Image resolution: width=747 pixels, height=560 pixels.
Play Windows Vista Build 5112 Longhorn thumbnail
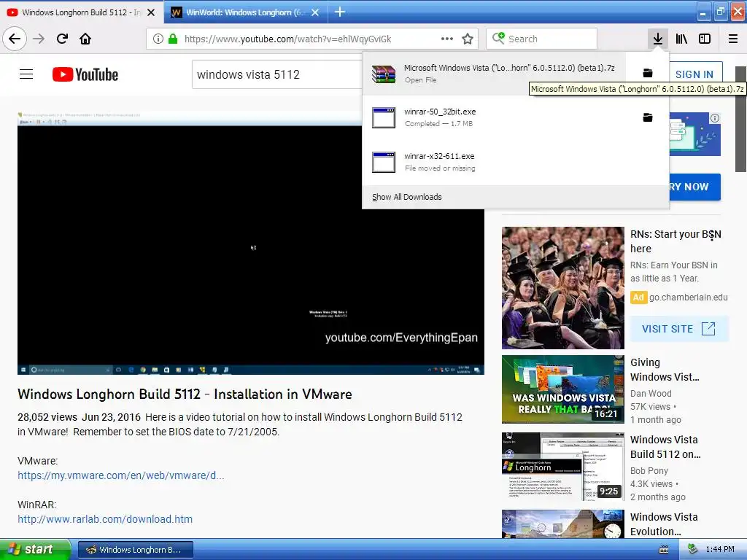562,466
